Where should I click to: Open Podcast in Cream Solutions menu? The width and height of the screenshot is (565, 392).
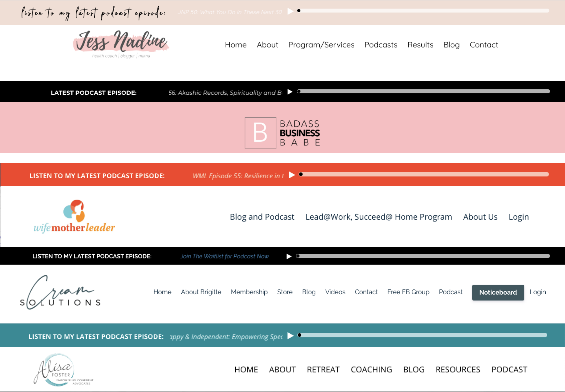[451, 292]
